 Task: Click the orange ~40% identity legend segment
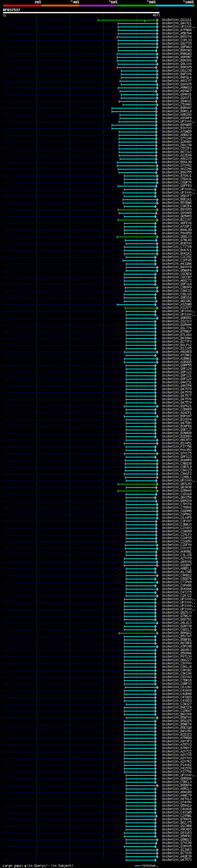pyautogui.click(x=60, y=6)
